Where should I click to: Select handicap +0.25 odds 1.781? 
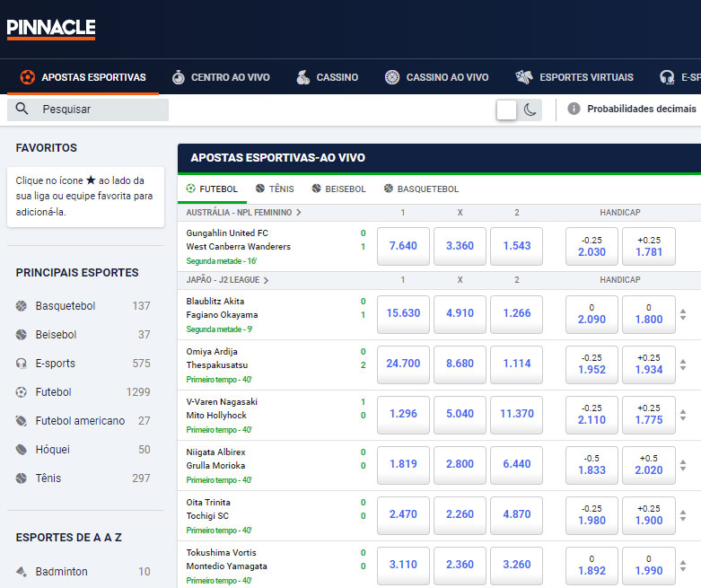[649, 246]
